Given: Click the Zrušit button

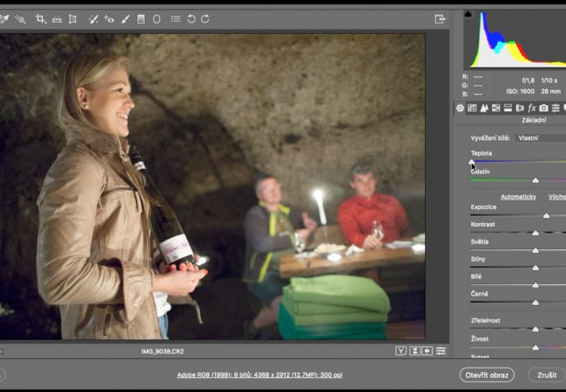Looking at the screenshot, I should (547, 375).
